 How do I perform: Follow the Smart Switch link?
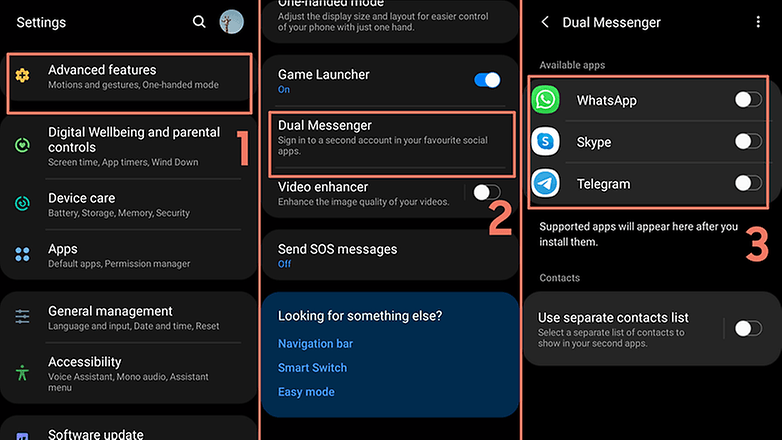pos(312,368)
